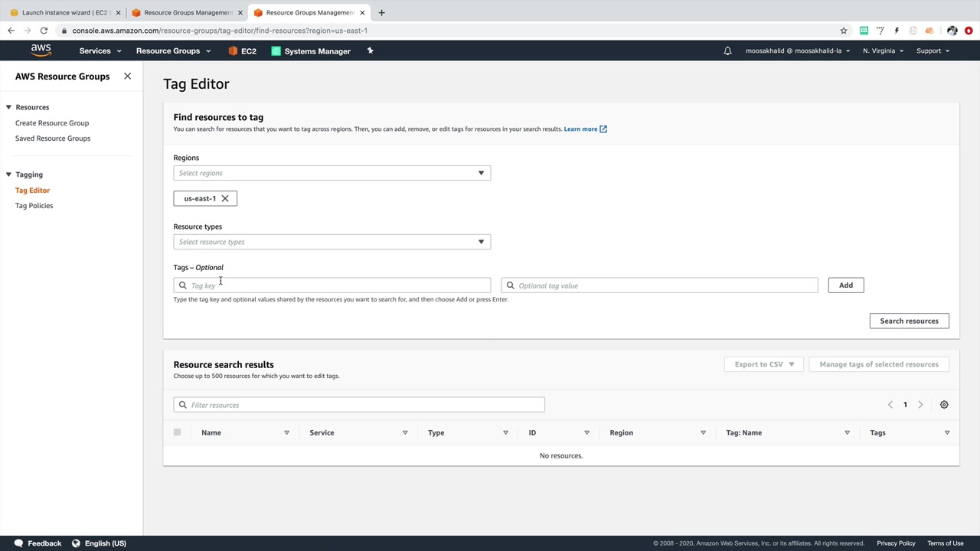Open the Select resource types dropdown

point(332,242)
